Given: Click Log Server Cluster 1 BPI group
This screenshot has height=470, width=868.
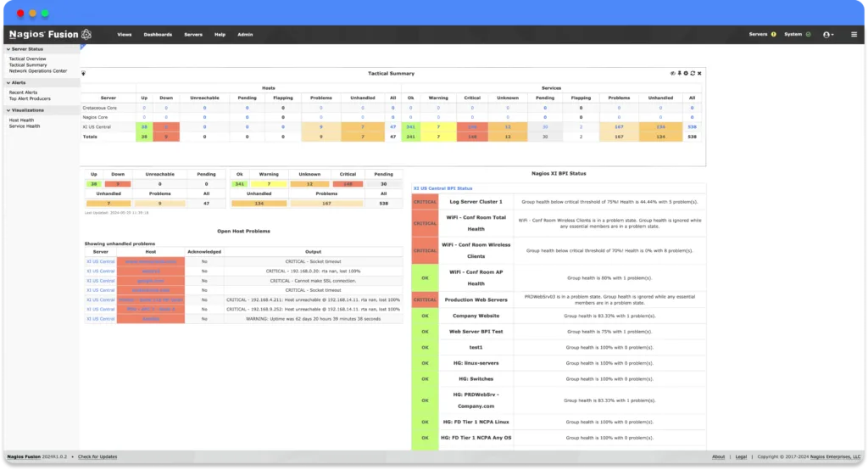Looking at the screenshot, I should (476, 202).
